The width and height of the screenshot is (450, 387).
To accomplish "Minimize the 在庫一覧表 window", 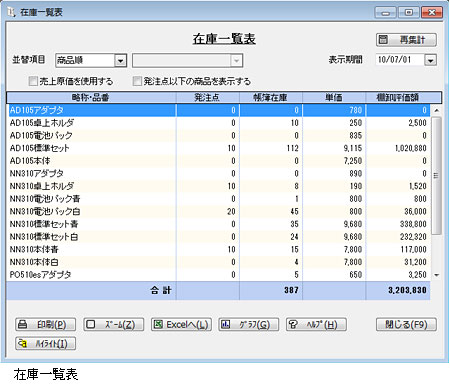I will pyautogui.click(x=386, y=13).
